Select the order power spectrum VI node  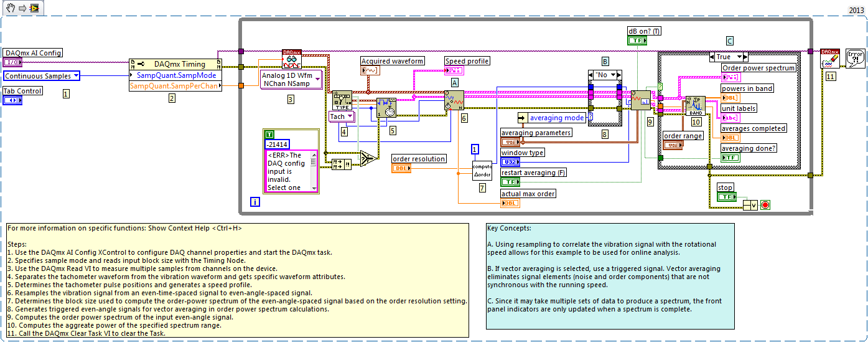click(x=640, y=100)
